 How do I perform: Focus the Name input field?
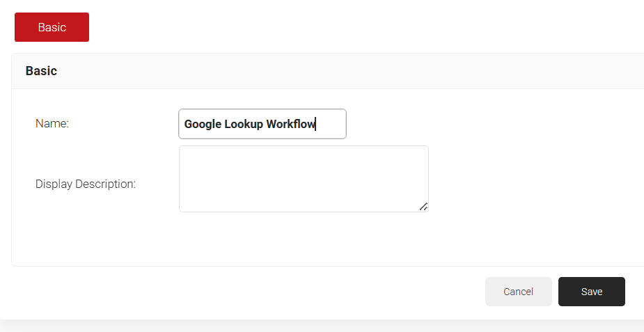coord(262,124)
